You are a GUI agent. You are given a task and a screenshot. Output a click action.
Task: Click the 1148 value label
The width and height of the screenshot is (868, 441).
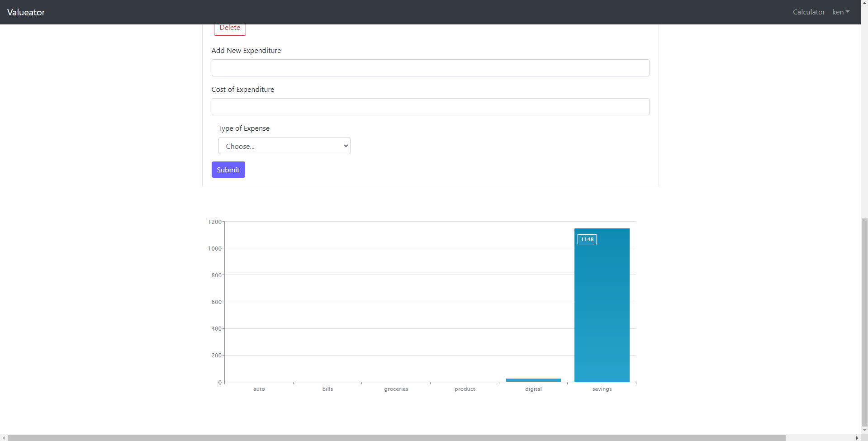(587, 239)
